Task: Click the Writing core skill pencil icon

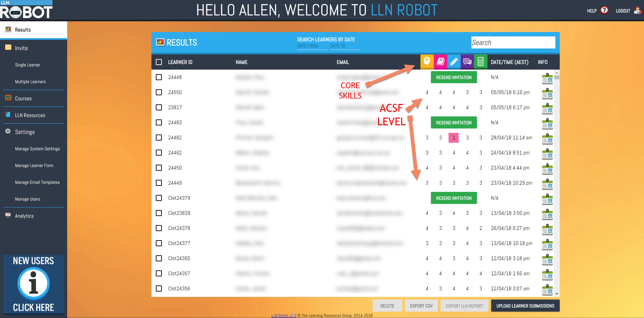Action: [454, 61]
